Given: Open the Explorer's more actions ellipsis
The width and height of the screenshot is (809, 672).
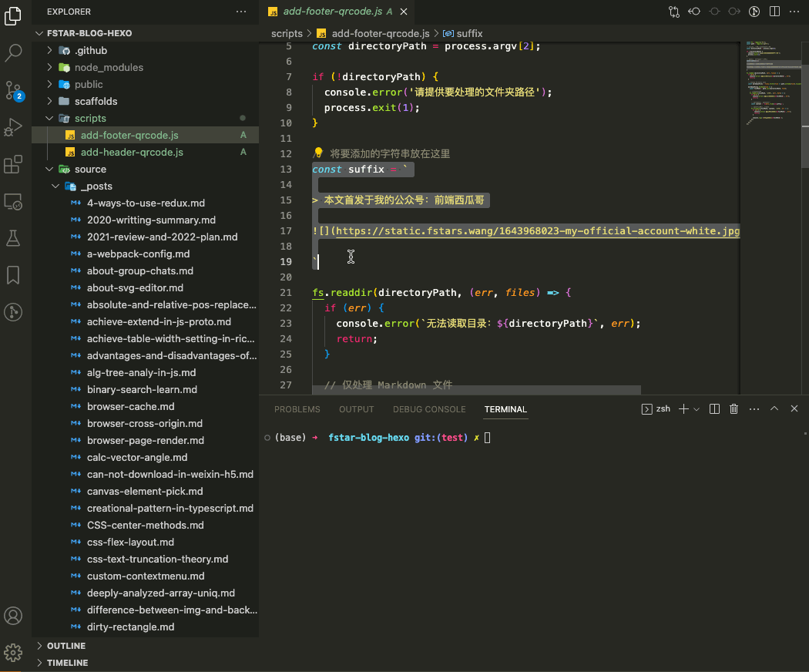Looking at the screenshot, I should (241, 12).
